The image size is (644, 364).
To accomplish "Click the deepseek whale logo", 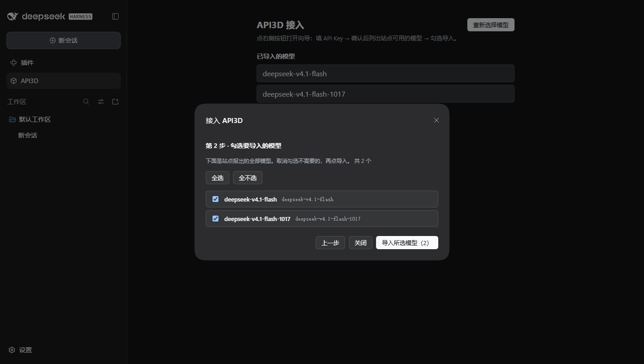I will pos(13,16).
